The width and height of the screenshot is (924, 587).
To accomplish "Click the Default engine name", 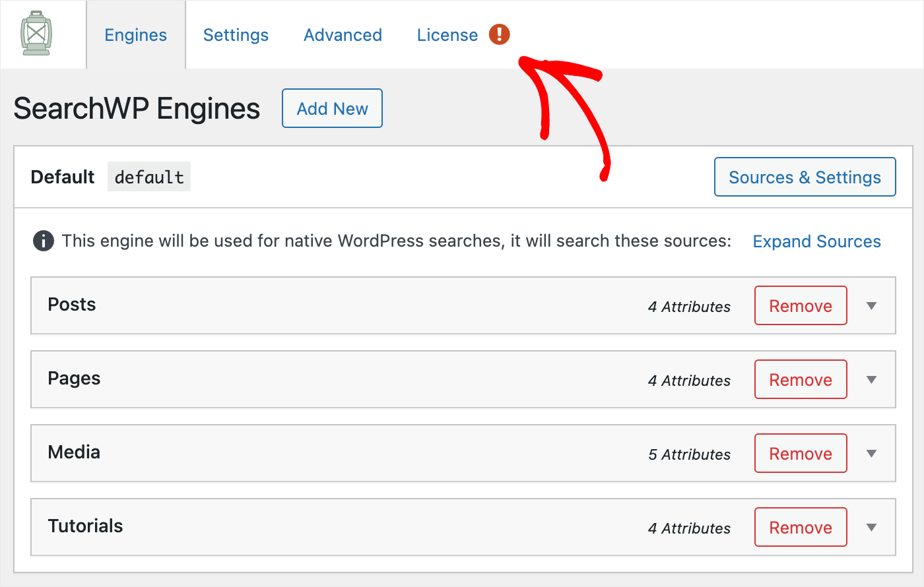I will tap(63, 177).
